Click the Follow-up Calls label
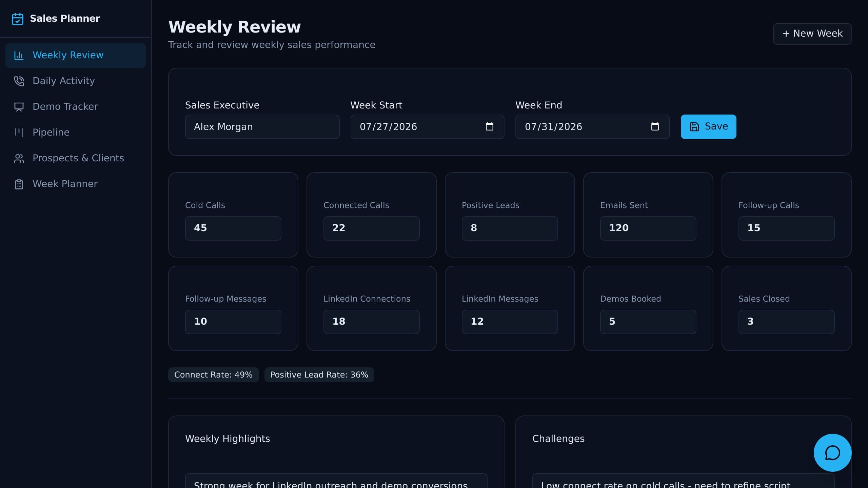This screenshot has height=488, width=868. (769, 205)
